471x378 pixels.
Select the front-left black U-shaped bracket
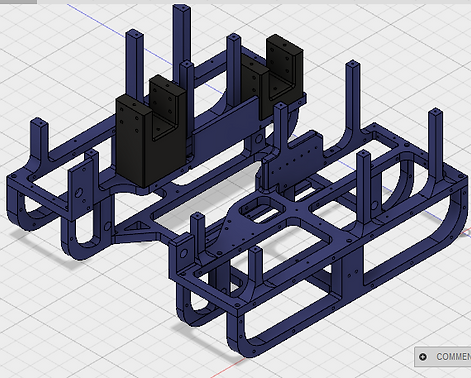point(151,132)
